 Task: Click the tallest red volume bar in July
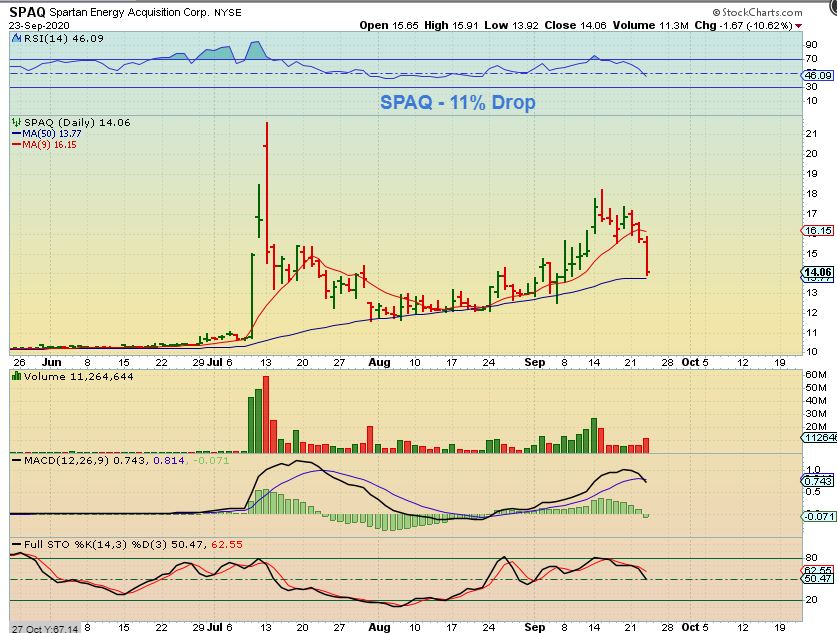[x=266, y=415]
